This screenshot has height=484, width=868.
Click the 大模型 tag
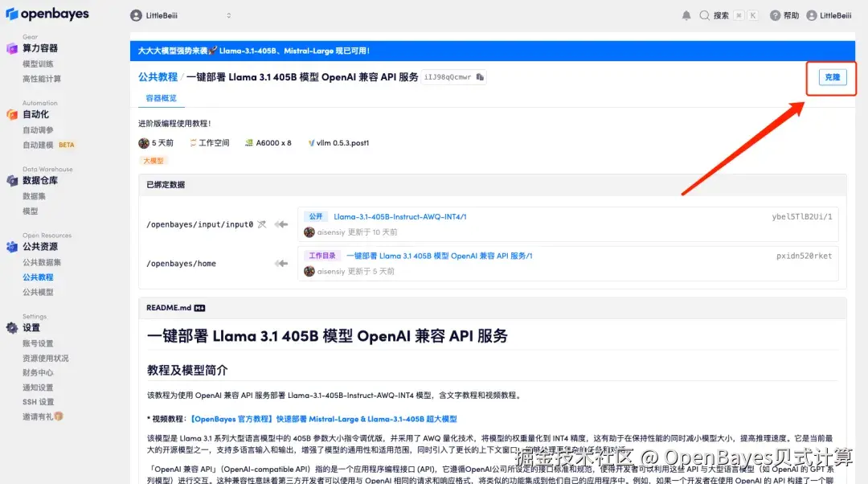(x=154, y=161)
